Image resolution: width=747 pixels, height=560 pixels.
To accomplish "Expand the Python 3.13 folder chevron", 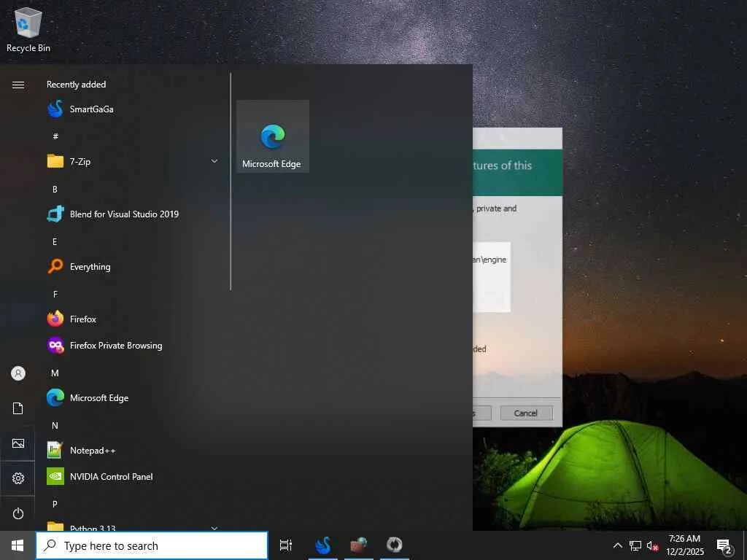I will pyautogui.click(x=214, y=528).
